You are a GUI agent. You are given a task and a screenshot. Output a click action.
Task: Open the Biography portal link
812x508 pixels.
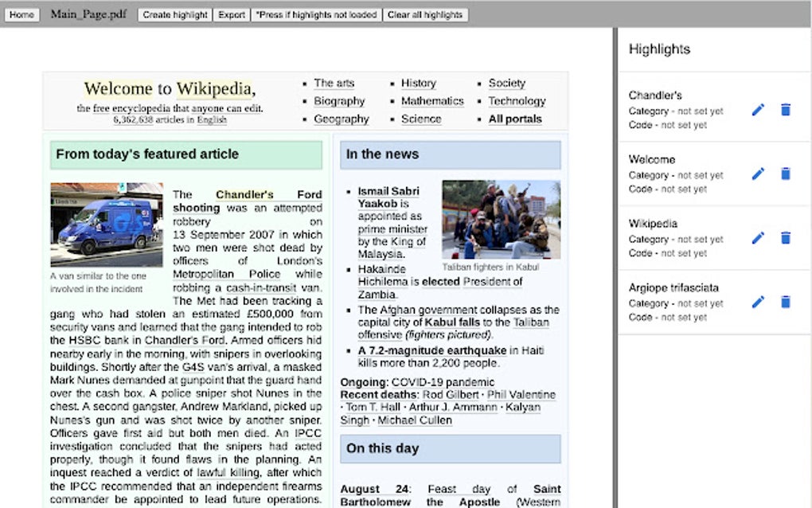tap(339, 101)
